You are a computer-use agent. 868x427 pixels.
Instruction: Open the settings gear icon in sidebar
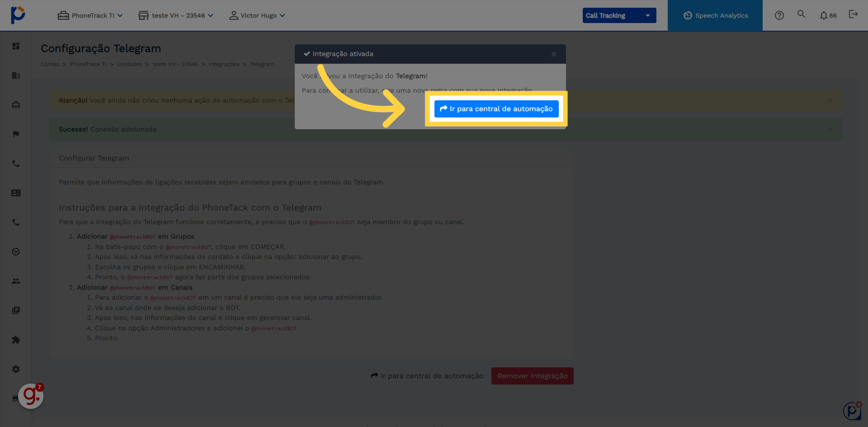pos(16,369)
